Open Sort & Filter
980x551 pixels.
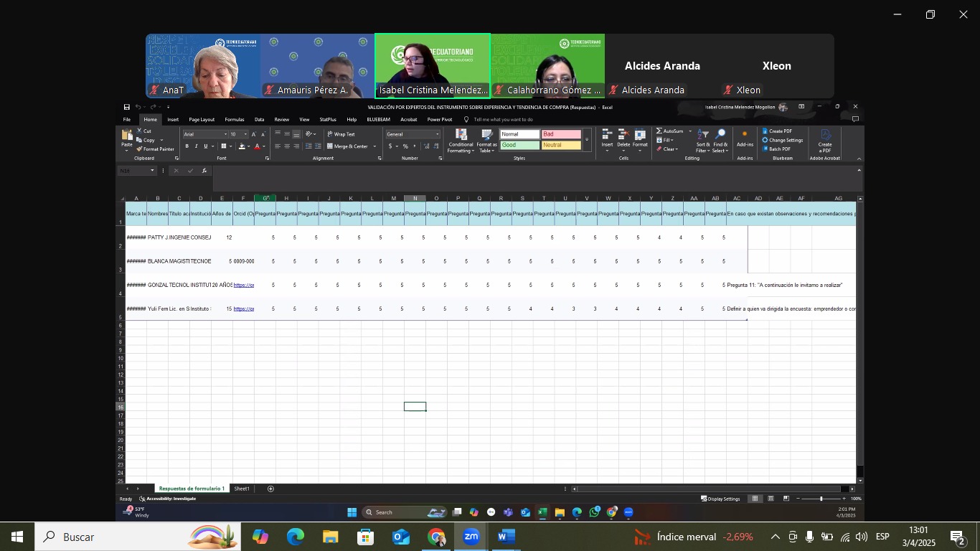coord(703,141)
